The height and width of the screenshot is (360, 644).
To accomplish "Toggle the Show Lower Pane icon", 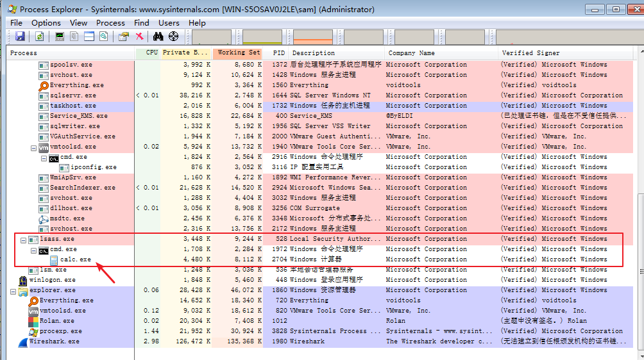I will [89, 37].
